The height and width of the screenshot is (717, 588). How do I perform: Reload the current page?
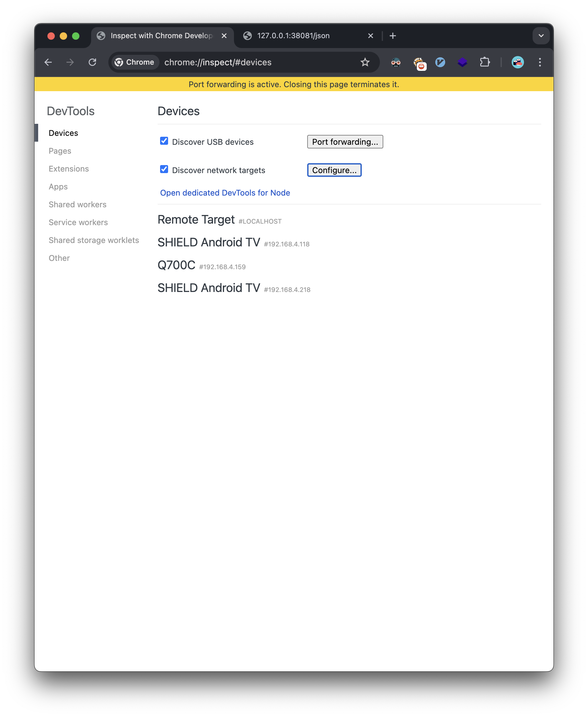pos(92,62)
